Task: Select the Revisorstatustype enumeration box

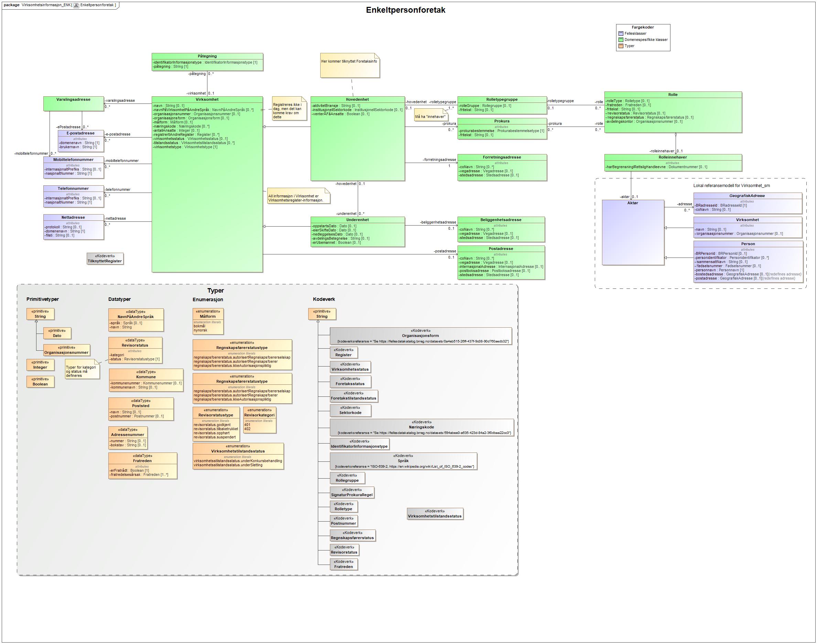Action: pos(216,424)
